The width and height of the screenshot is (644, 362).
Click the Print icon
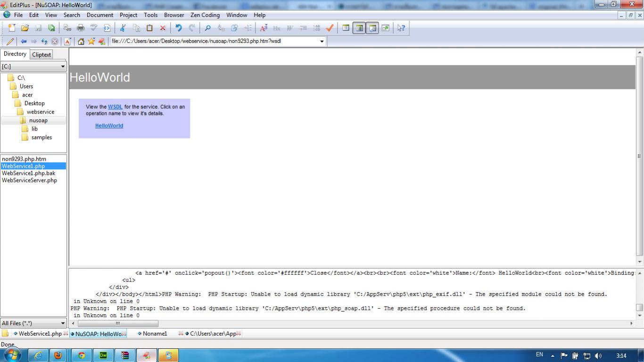[81, 28]
